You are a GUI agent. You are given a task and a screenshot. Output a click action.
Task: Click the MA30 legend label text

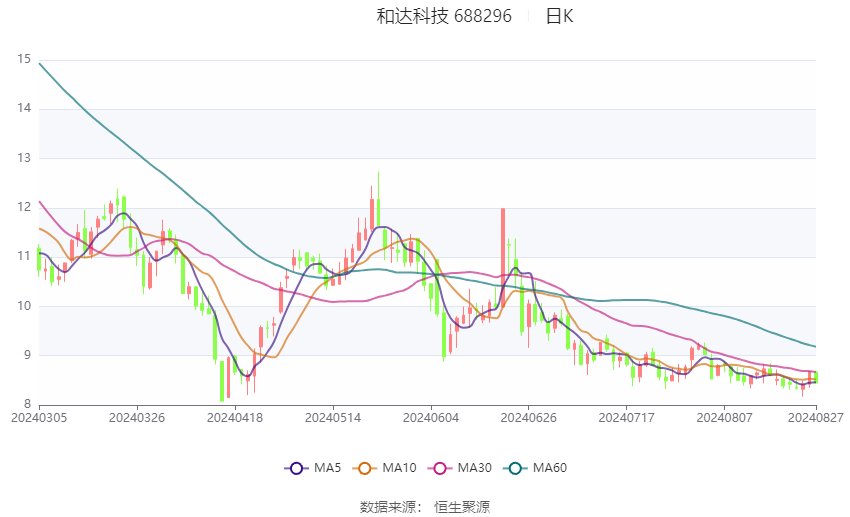click(475, 468)
